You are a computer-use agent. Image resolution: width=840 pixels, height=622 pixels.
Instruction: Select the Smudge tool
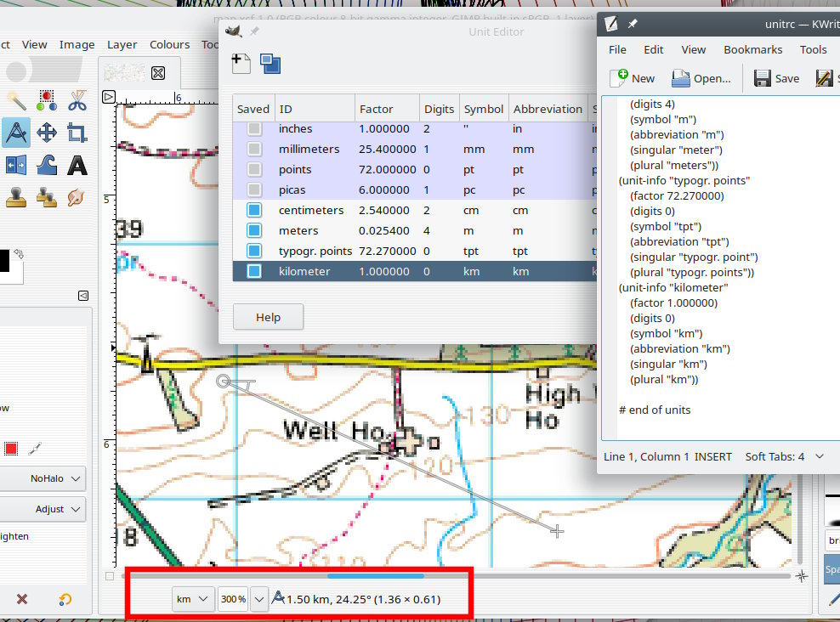pyautogui.click(x=77, y=197)
